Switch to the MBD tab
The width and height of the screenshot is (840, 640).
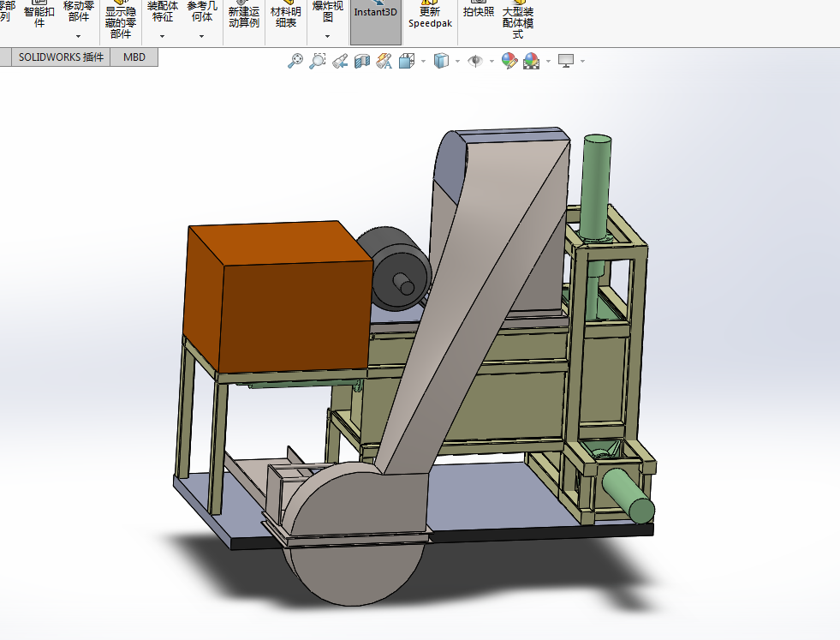pyautogui.click(x=134, y=57)
